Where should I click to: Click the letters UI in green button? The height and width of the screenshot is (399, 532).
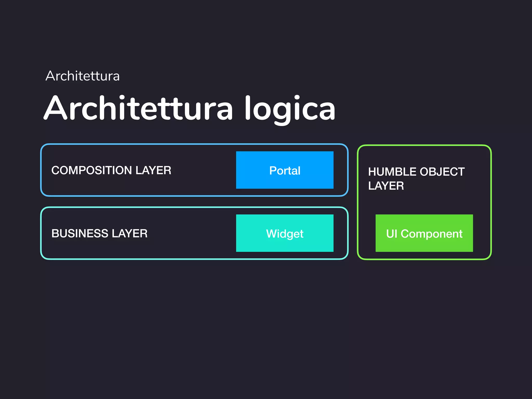click(391, 234)
